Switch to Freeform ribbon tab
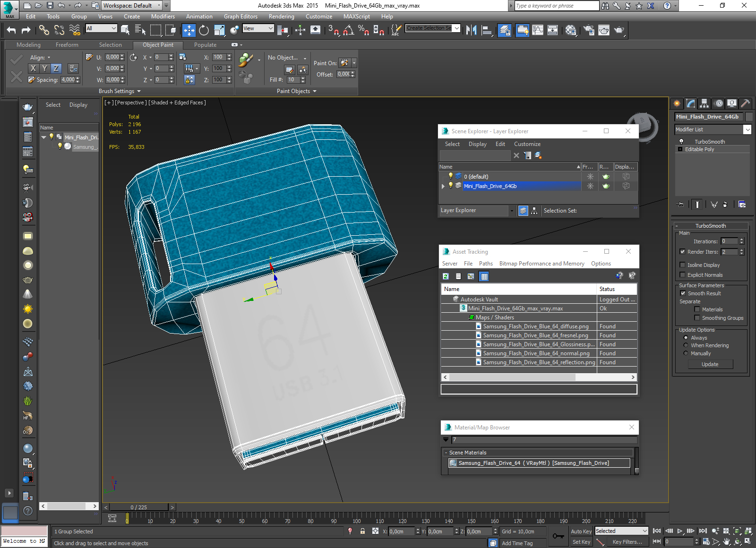Viewport: 756px width, 548px height. click(x=67, y=45)
